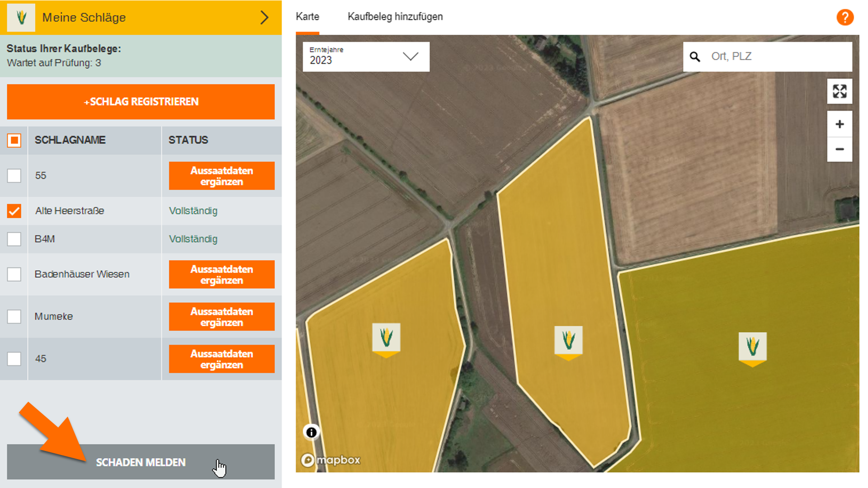Select the corn marker on middle field
Screen dimensions: 868x488
point(568,343)
